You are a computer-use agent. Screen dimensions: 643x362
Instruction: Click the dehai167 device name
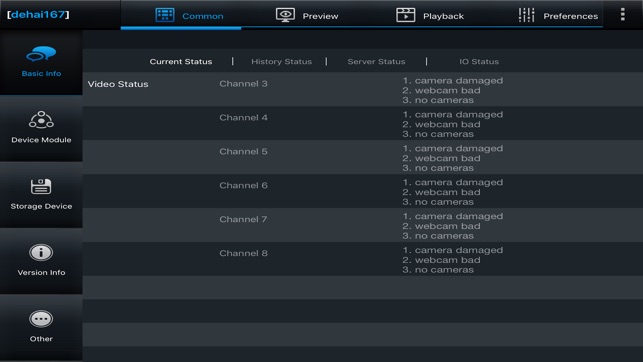coord(38,14)
